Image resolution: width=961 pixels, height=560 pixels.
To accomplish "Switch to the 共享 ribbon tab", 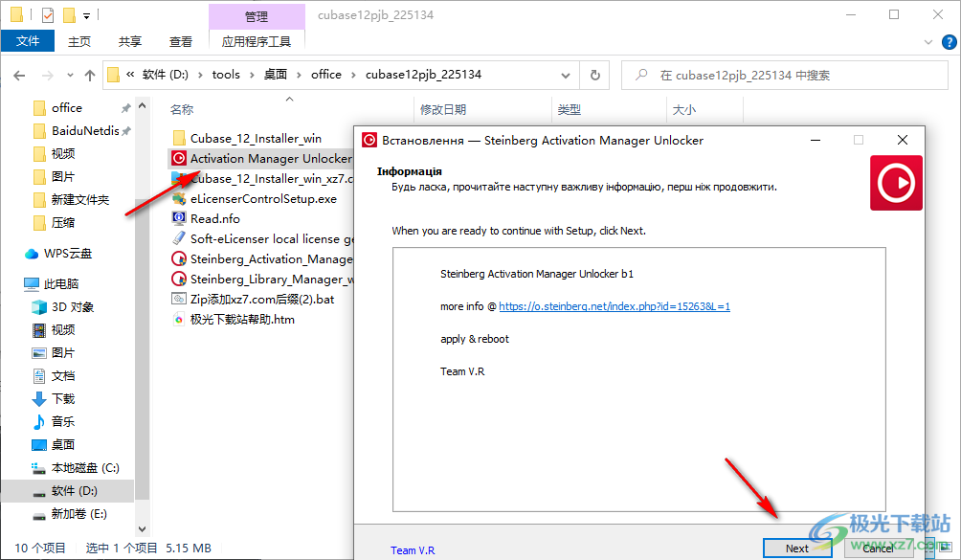I will tap(129, 42).
